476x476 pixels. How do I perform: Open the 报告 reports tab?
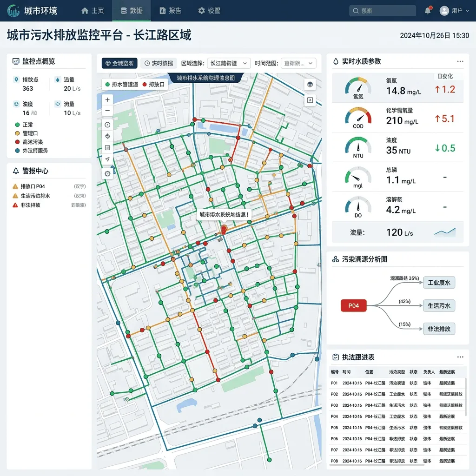pyautogui.click(x=170, y=11)
